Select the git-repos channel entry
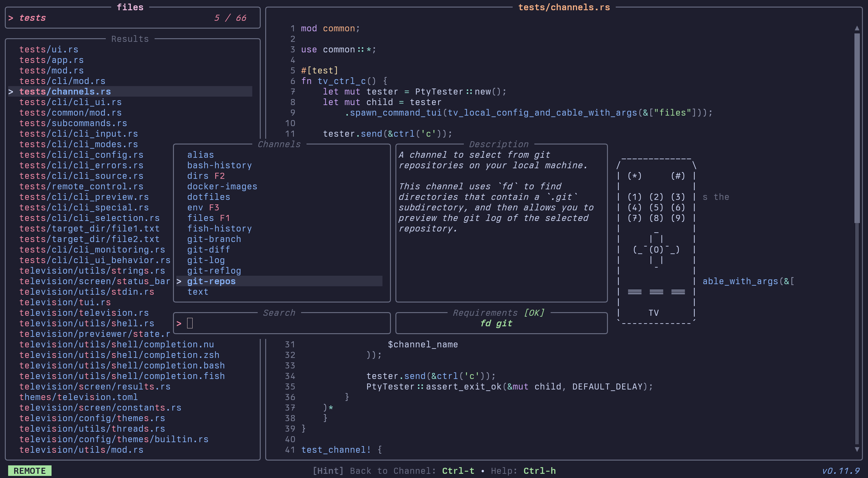Viewport: 868px width, 478px height. 211,281
